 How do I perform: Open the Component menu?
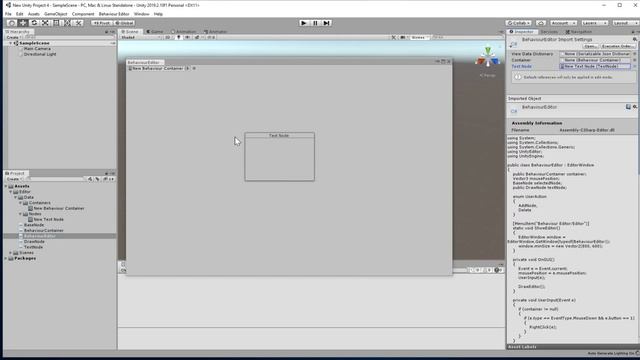point(83,14)
